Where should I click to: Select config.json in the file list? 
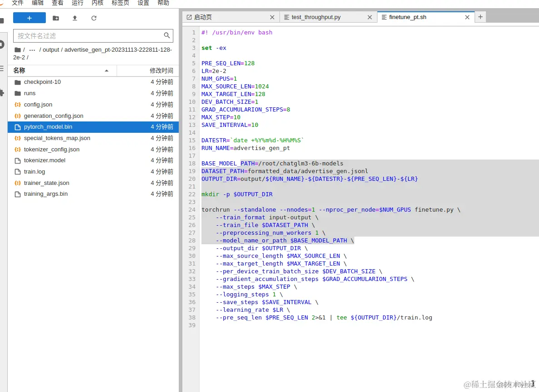click(93, 105)
